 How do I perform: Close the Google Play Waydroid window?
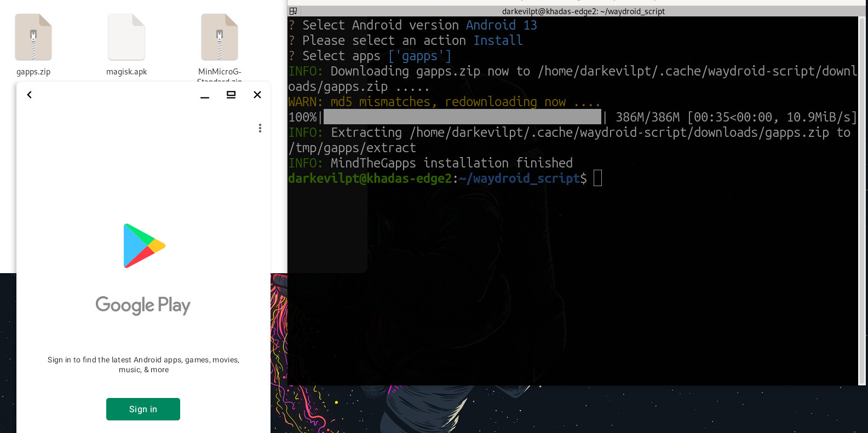pyautogui.click(x=257, y=95)
